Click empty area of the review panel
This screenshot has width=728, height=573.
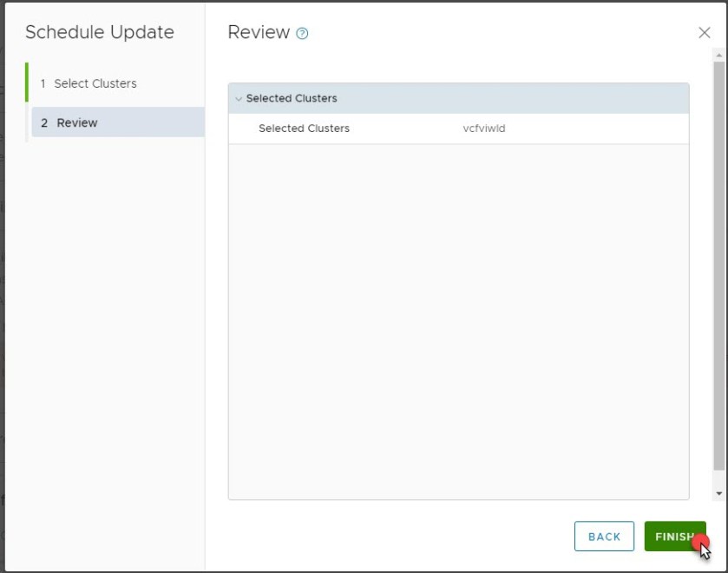point(458,321)
